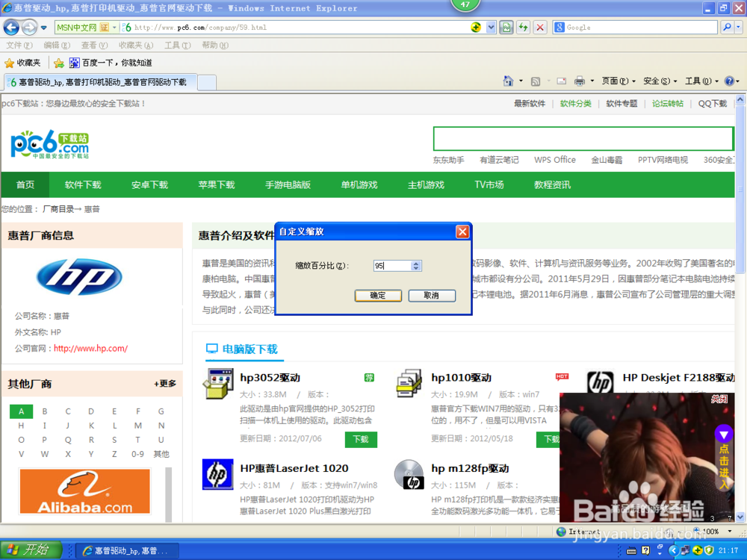
Task: Open the Windows 开始 Start button
Action: click(31, 550)
